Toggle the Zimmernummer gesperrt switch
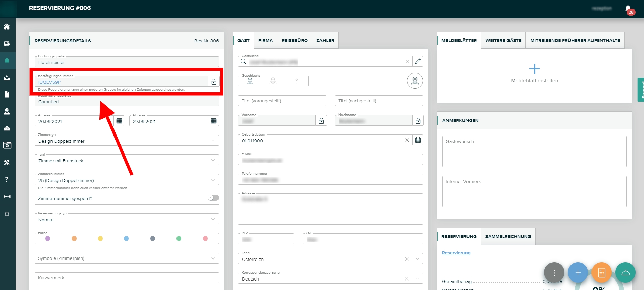 point(213,198)
